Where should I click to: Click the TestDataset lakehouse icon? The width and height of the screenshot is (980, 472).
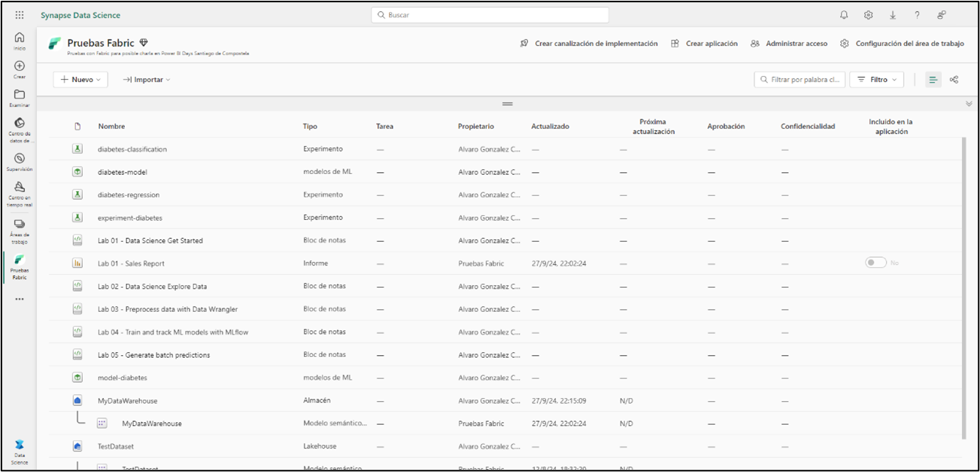(77, 446)
